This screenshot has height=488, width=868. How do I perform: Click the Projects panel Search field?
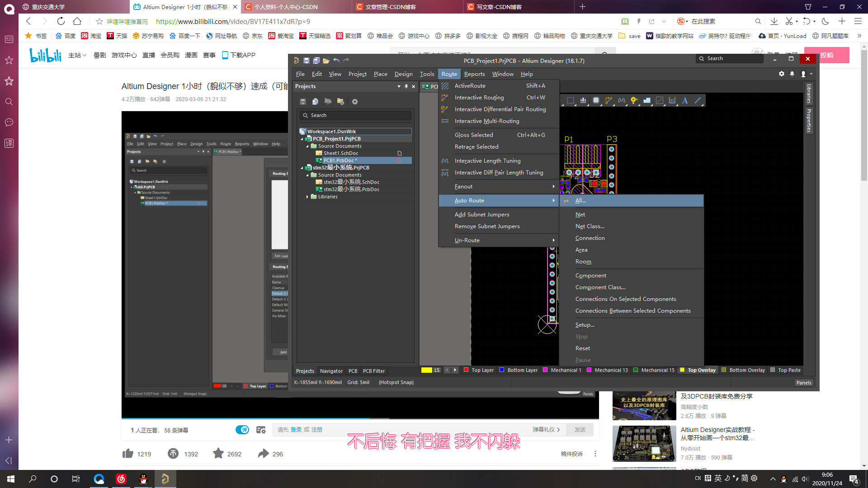[355, 116]
